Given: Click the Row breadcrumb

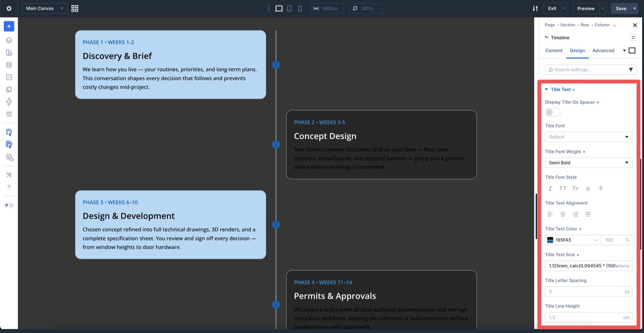Looking at the screenshot, I should (585, 25).
